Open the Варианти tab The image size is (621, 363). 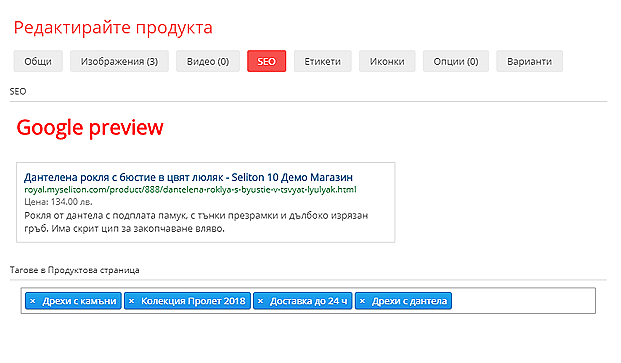tap(529, 61)
